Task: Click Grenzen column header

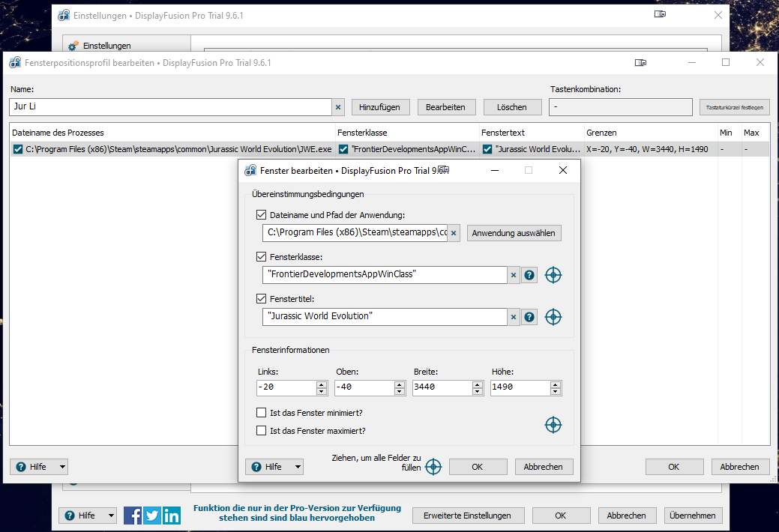Action: (x=650, y=133)
